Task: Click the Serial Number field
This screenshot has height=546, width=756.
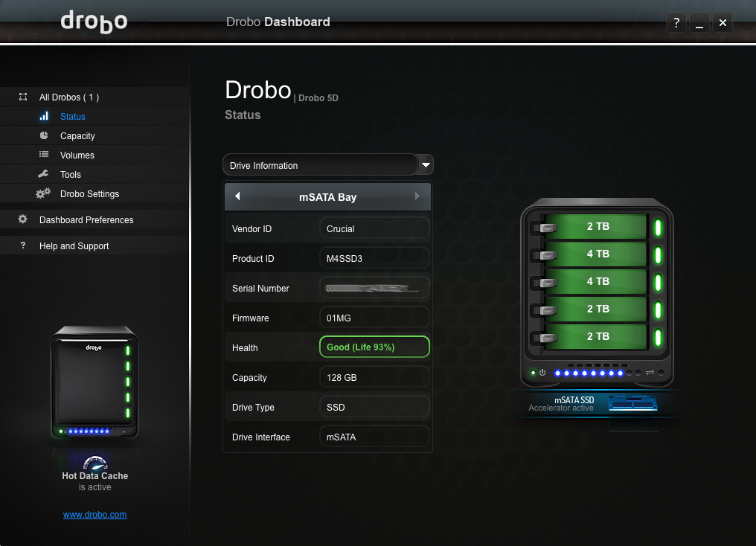Action: tap(374, 288)
